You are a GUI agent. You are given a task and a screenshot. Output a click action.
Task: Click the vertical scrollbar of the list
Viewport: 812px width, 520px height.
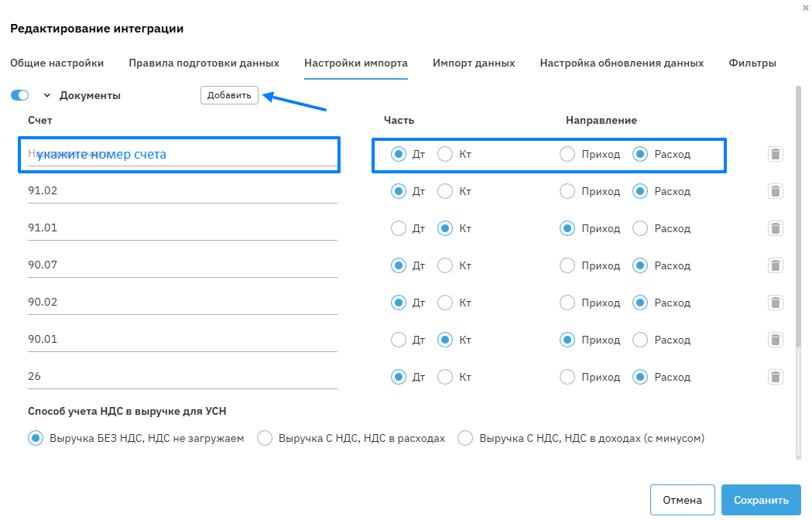point(798,232)
